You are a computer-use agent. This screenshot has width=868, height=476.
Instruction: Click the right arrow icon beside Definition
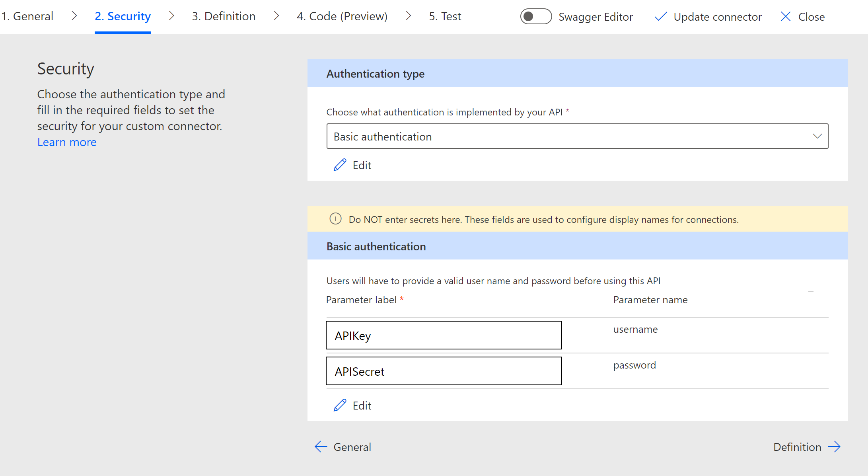click(834, 447)
